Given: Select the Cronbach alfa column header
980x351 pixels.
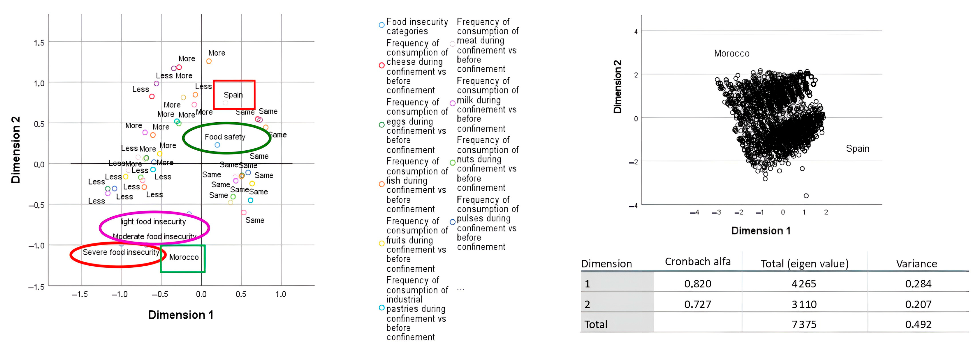Looking at the screenshot, I should 698,262.
